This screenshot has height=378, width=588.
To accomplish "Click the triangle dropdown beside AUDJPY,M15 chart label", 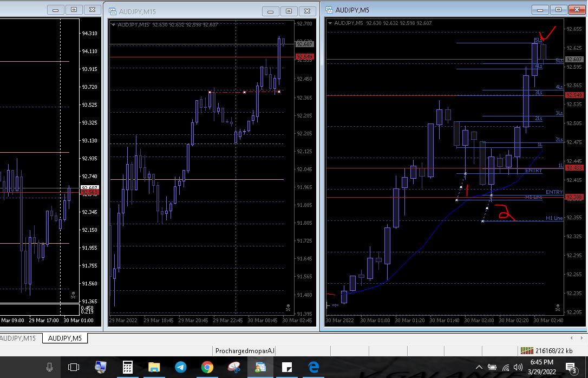I will point(113,25).
